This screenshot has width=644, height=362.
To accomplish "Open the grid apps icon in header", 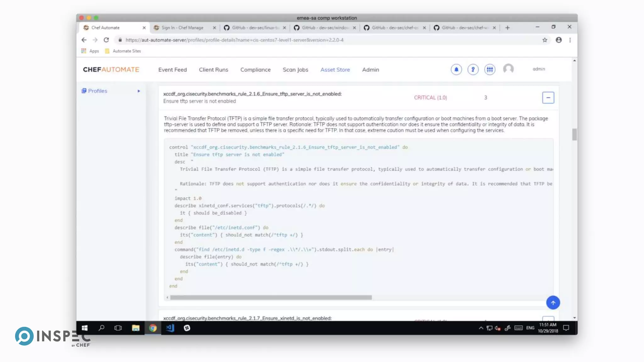I will pyautogui.click(x=490, y=69).
